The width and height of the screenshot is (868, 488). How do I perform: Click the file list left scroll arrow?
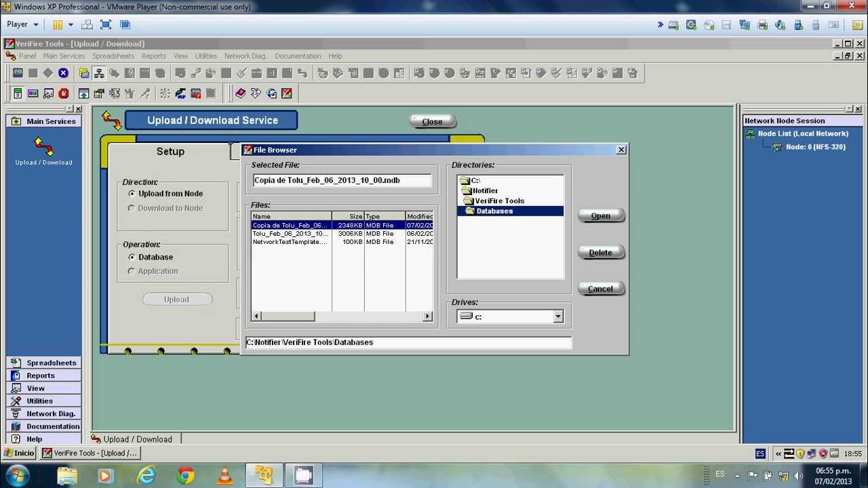pyautogui.click(x=256, y=317)
